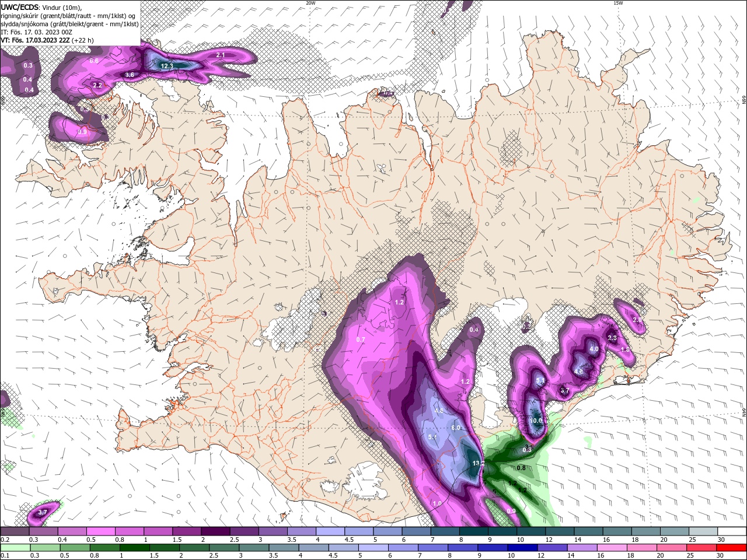Click the UWC/ECDS title text

[x=20, y=7]
